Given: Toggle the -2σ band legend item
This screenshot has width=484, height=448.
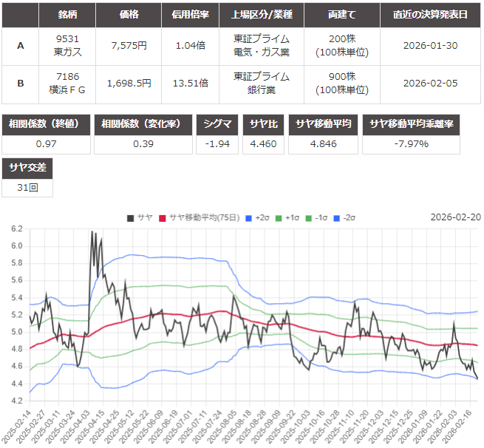Looking at the screenshot, I should [x=344, y=217].
